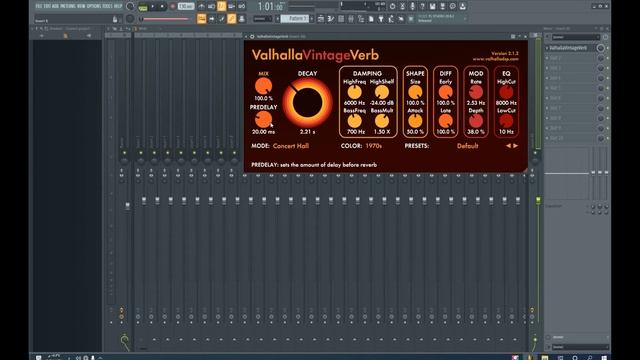Screen dimensions: 640x360
Task: Open the OPTIONS menu
Action: coord(94,6)
